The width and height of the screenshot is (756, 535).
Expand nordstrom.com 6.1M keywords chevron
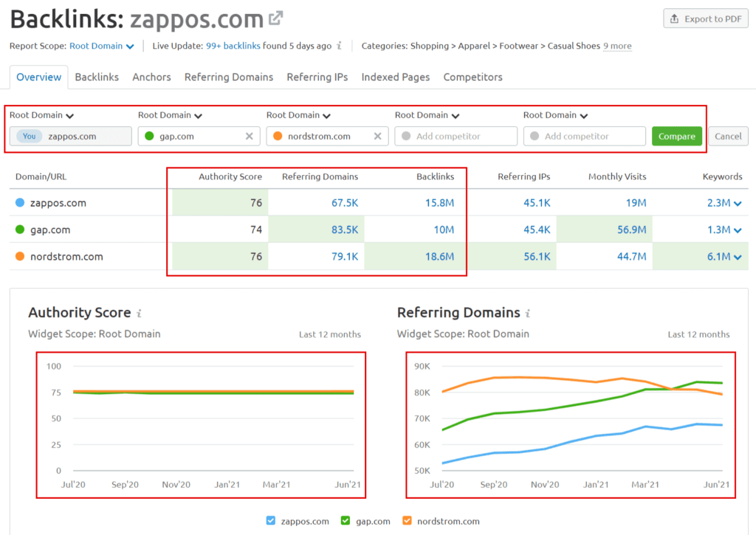pyautogui.click(x=738, y=258)
